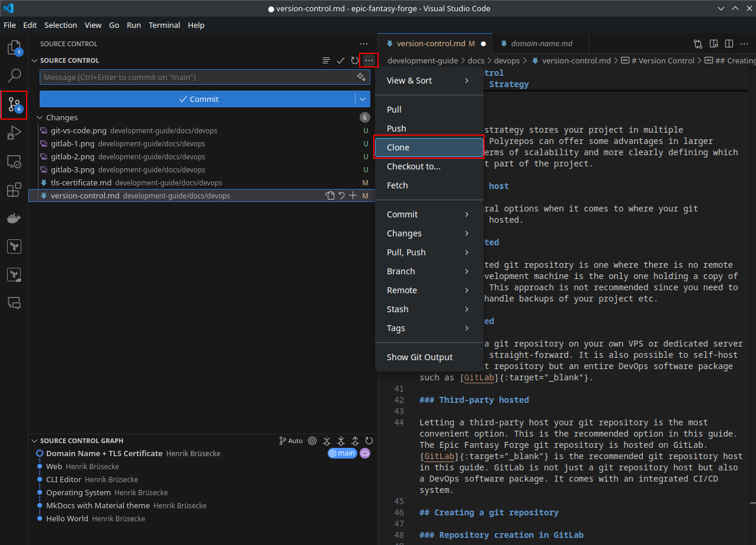Screen dimensions: 756x545
Task: Click the View as Tree/List icon in Source Control
Action: [x=326, y=60]
